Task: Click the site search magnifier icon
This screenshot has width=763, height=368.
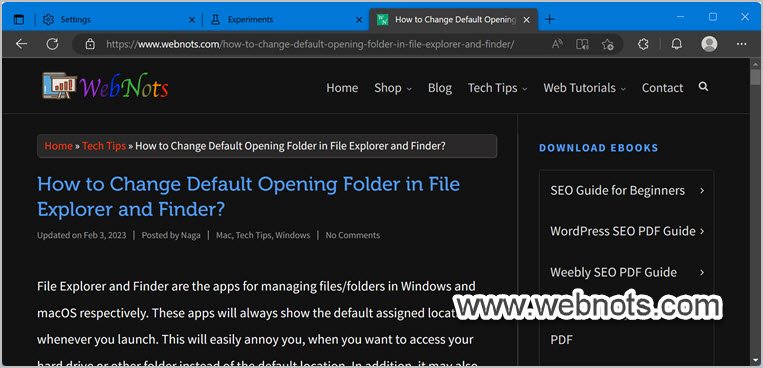Action: click(703, 87)
